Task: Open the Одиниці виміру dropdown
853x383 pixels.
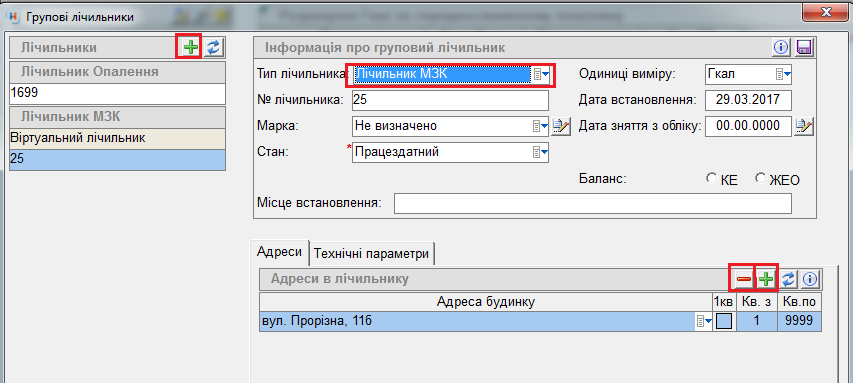Action: 783,75
